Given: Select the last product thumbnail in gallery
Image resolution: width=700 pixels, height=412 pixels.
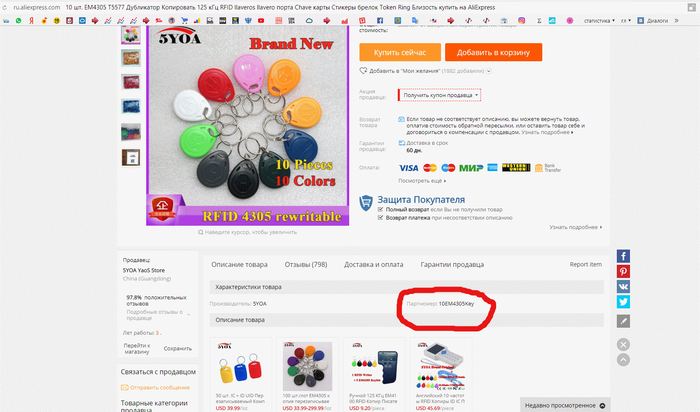Looking at the screenshot, I should (131, 158).
